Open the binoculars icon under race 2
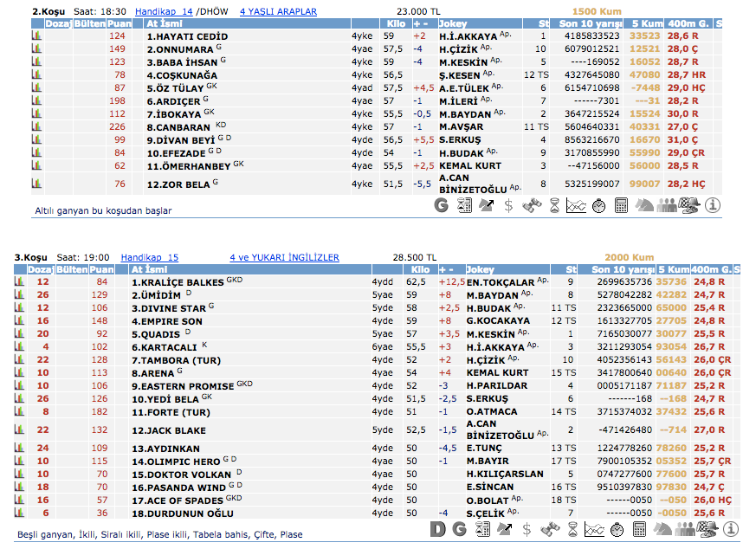The image size is (756, 549). pyautogui.click(x=532, y=205)
